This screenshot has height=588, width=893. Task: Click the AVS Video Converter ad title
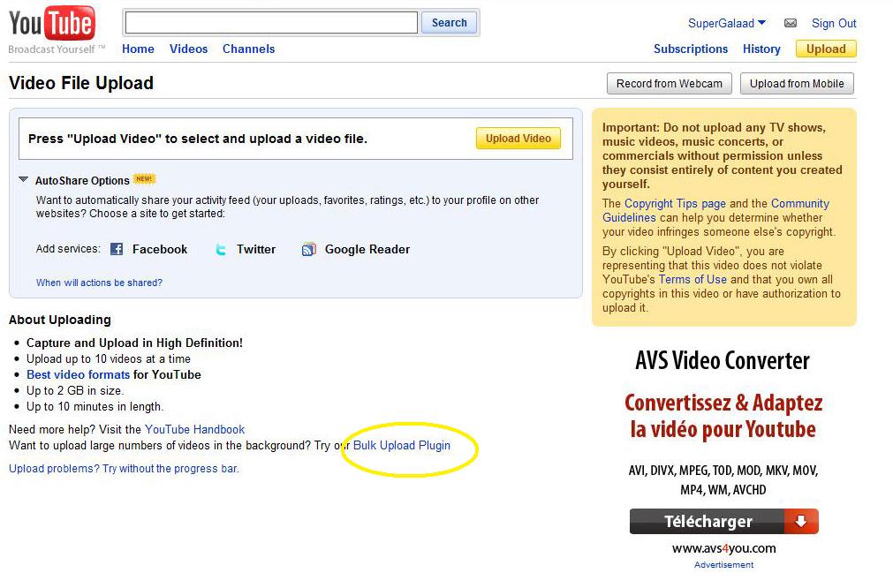(723, 360)
